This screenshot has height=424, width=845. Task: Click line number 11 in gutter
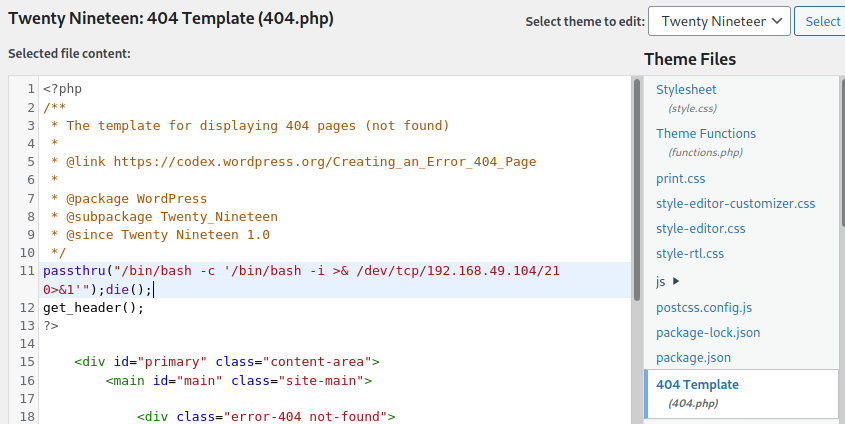[27, 270]
